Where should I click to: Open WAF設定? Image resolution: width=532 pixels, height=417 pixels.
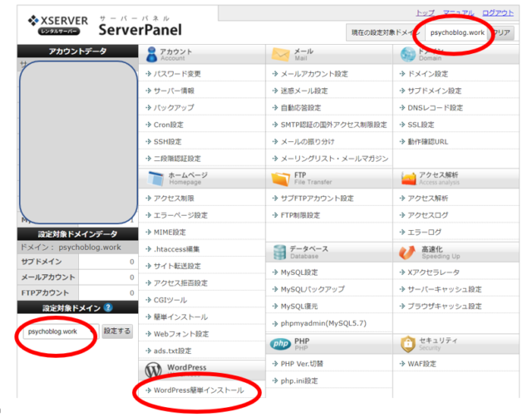pyautogui.click(x=421, y=364)
